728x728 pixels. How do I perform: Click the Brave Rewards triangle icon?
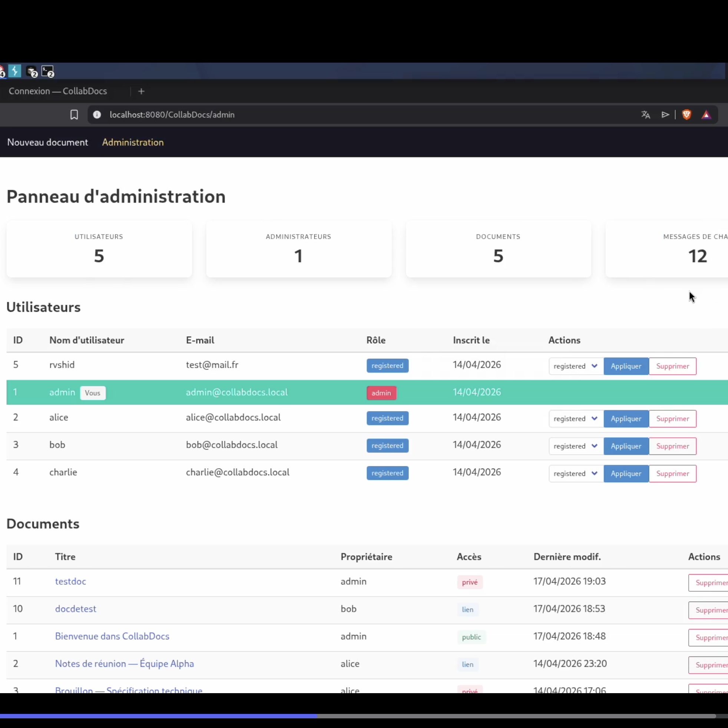tap(707, 115)
